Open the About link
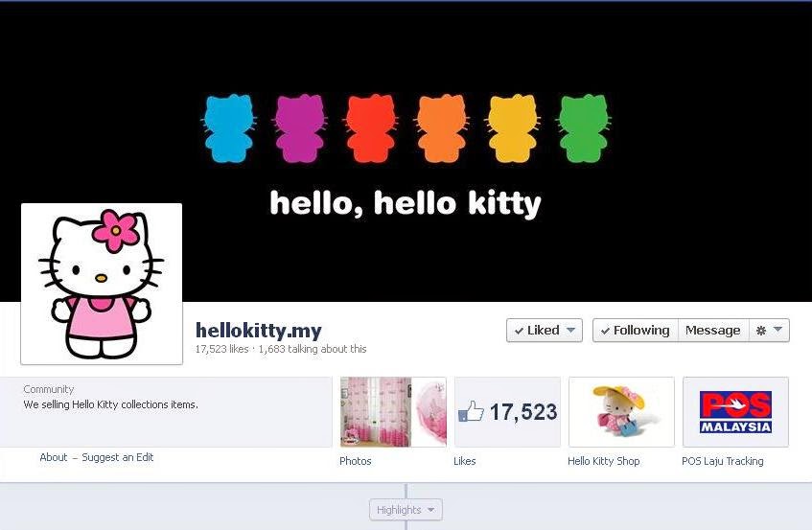This screenshot has width=812, height=530. tap(54, 457)
